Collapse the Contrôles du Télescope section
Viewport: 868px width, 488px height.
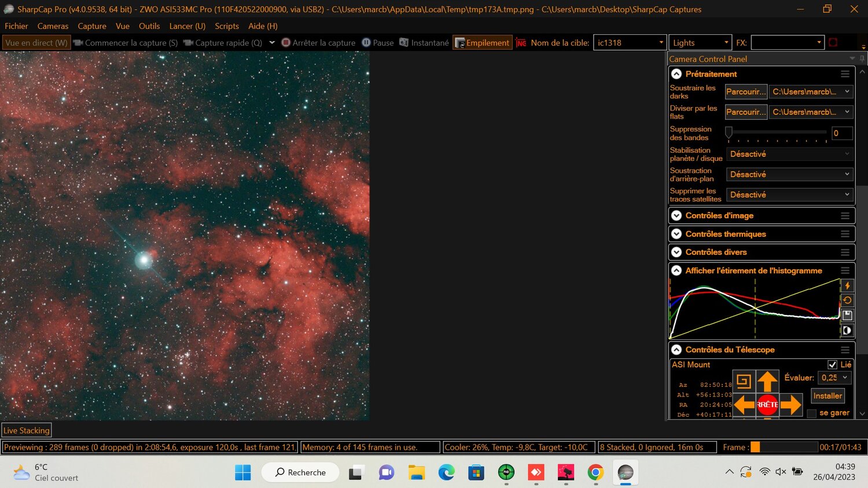pyautogui.click(x=676, y=350)
